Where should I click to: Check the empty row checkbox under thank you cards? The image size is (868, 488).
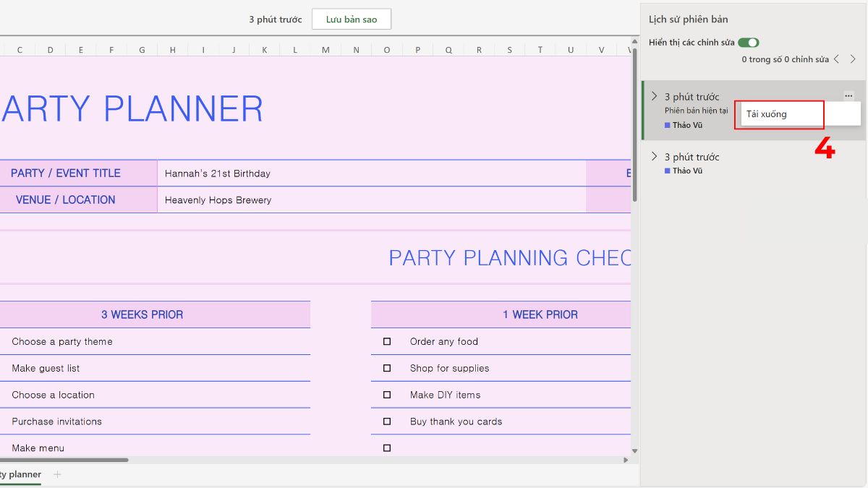387,448
